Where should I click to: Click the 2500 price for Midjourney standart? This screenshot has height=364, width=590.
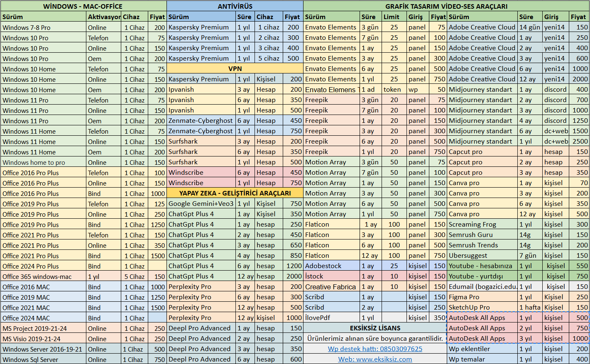pos(580,141)
